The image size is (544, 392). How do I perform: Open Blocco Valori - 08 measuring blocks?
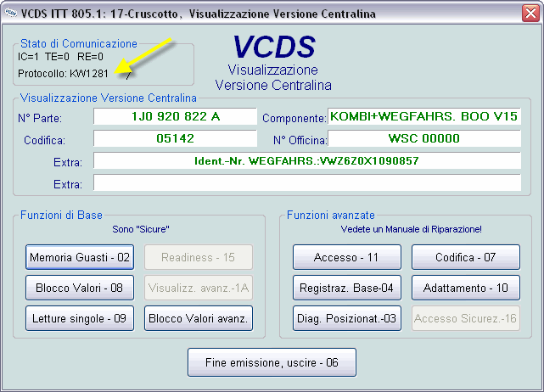pyautogui.click(x=80, y=288)
